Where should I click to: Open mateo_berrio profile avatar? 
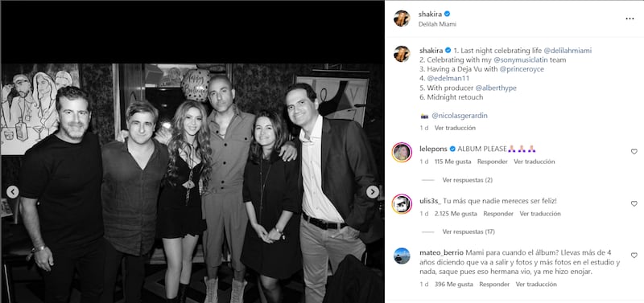[x=402, y=256]
